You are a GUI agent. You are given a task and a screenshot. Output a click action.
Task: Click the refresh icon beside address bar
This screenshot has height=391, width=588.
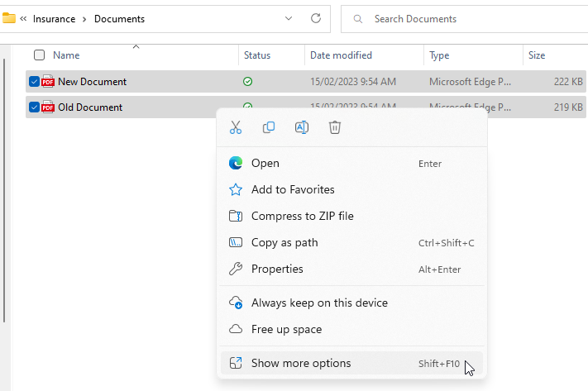pos(315,18)
